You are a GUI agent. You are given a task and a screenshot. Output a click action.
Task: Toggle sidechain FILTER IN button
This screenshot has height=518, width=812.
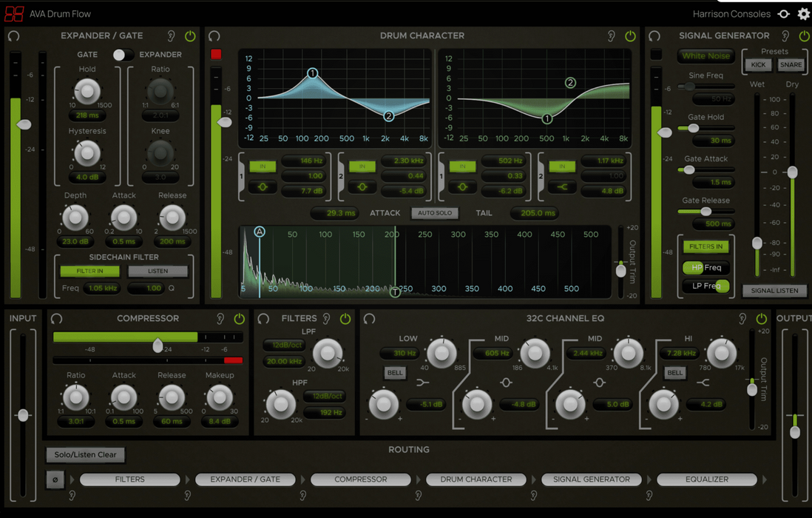tap(89, 271)
